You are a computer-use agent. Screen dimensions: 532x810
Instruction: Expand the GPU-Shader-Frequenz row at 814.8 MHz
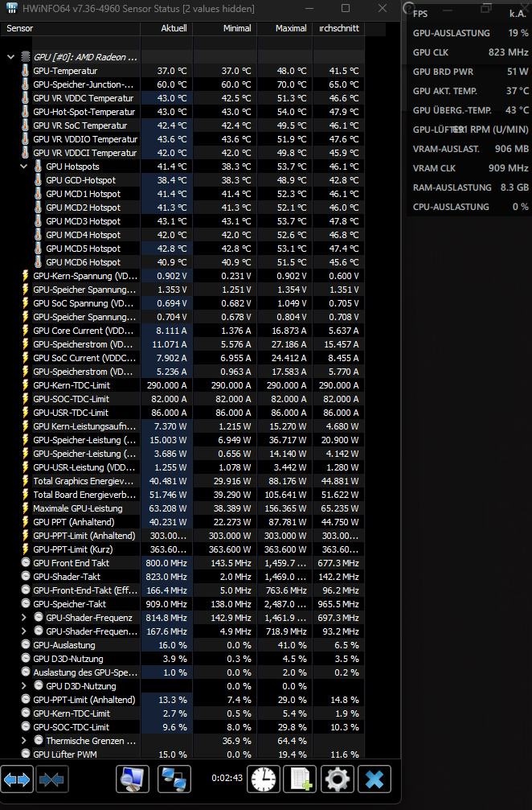pos(23,617)
